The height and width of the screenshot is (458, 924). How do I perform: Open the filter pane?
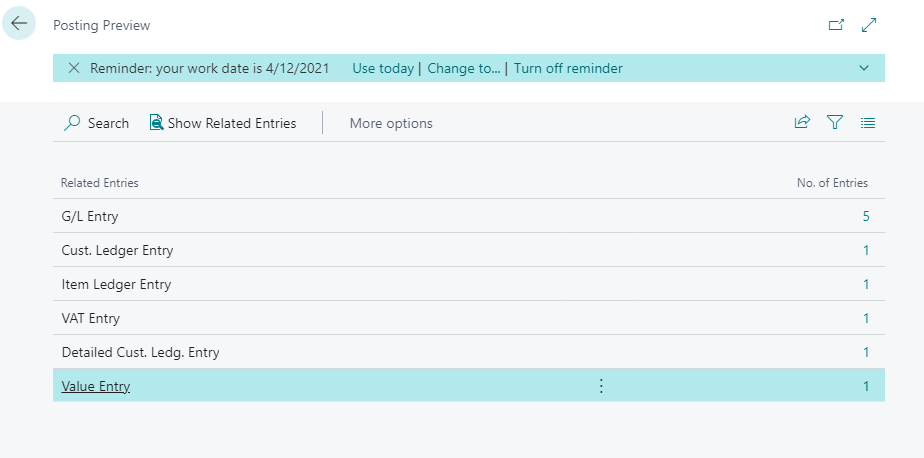[834, 123]
